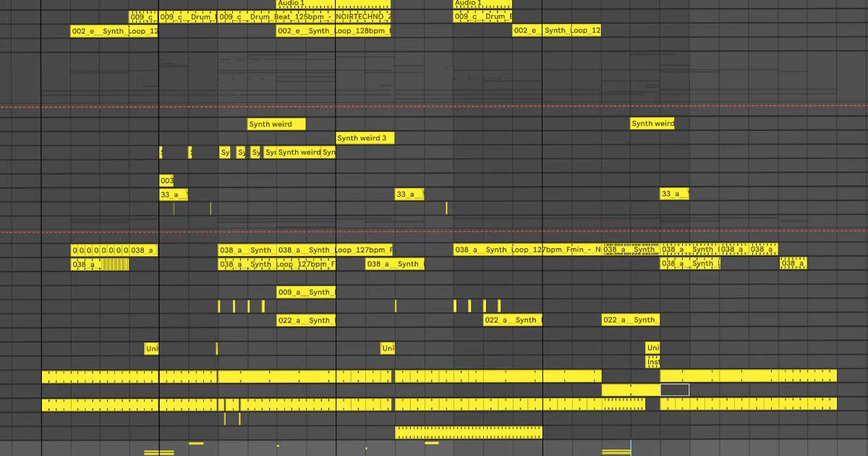Select the Synth weird clip between Syn fragments
The width and height of the screenshot is (868, 456).
[299, 152]
